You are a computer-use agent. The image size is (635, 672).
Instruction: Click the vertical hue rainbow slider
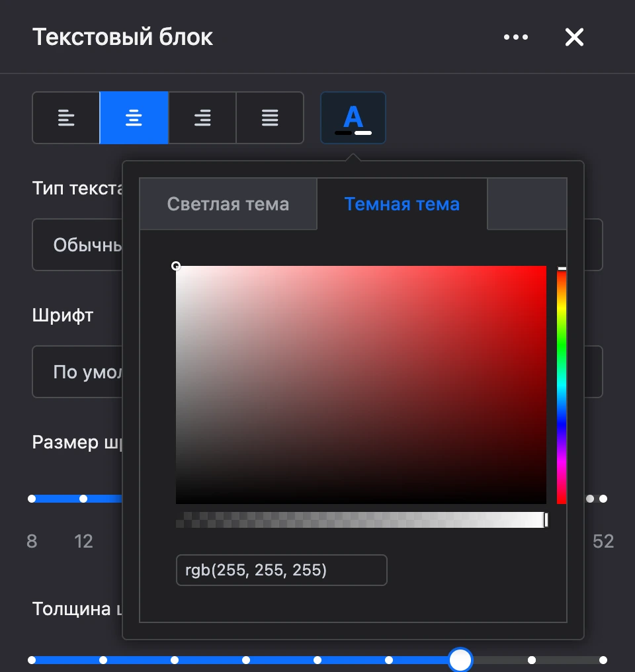pyautogui.click(x=562, y=385)
